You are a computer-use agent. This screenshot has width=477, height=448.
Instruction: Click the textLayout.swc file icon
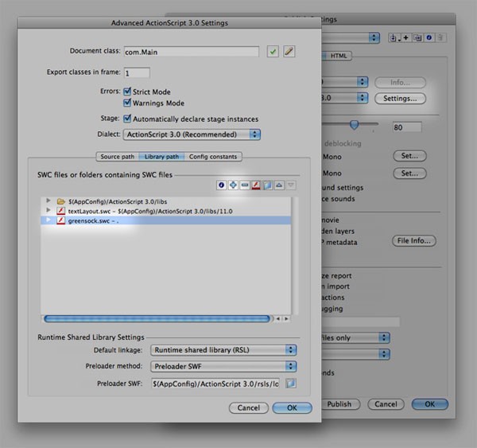(x=61, y=211)
